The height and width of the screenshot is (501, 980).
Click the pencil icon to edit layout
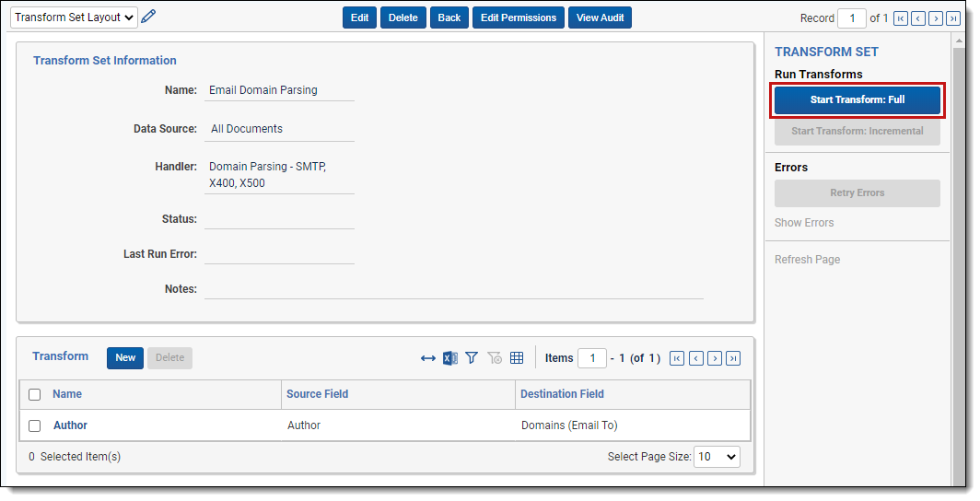point(148,17)
